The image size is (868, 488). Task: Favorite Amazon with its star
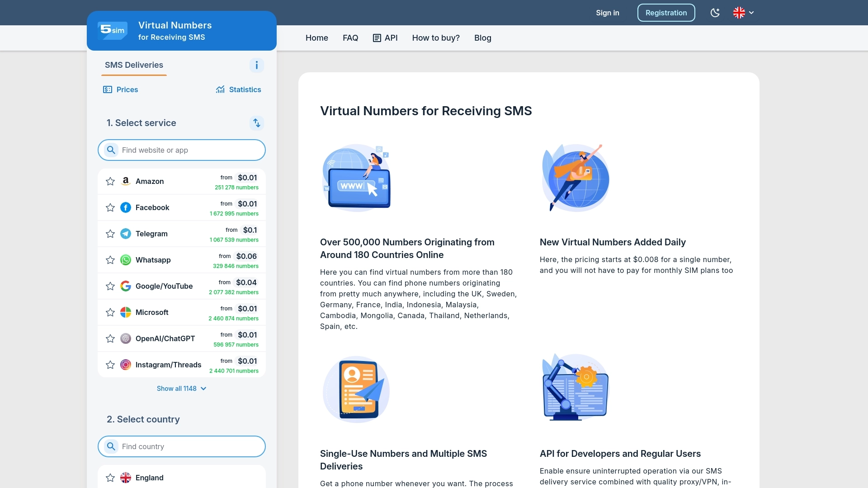tap(110, 181)
